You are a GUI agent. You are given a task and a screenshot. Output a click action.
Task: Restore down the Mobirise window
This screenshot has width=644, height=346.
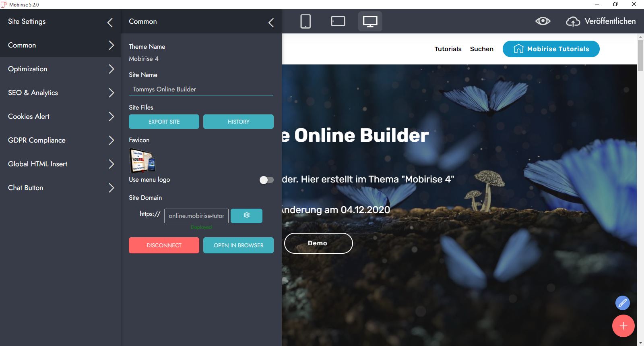[615, 4]
